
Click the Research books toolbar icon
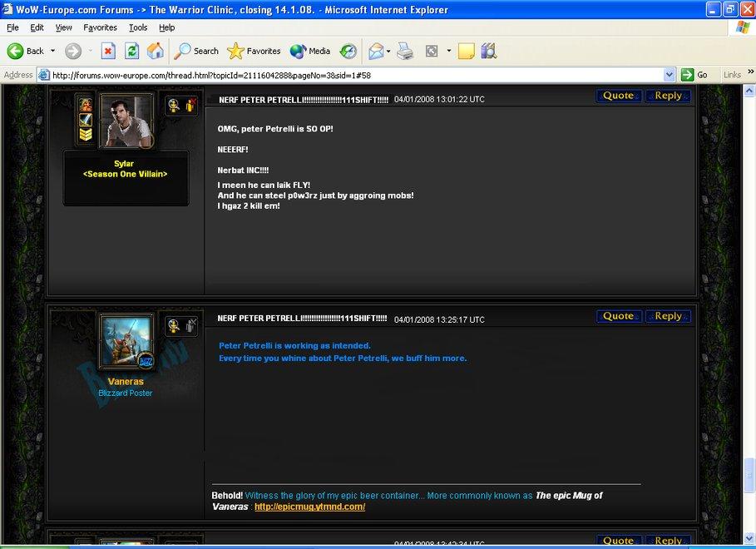[x=488, y=51]
